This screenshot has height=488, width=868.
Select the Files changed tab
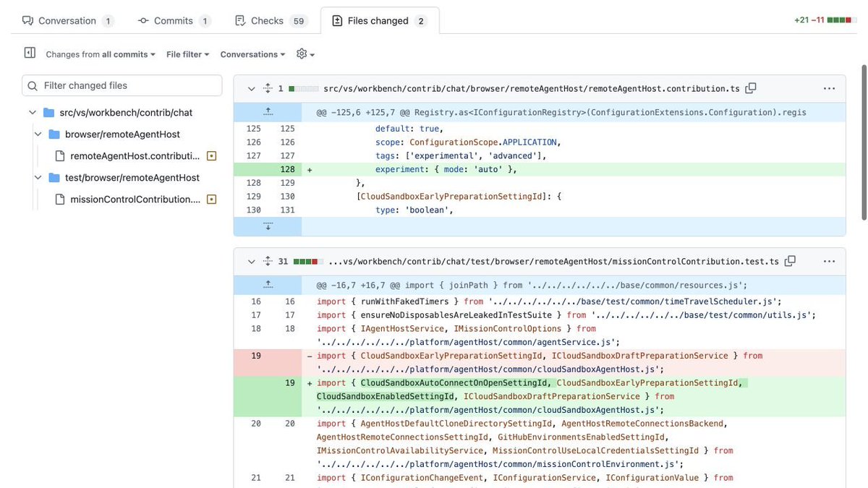tap(379, 21)
